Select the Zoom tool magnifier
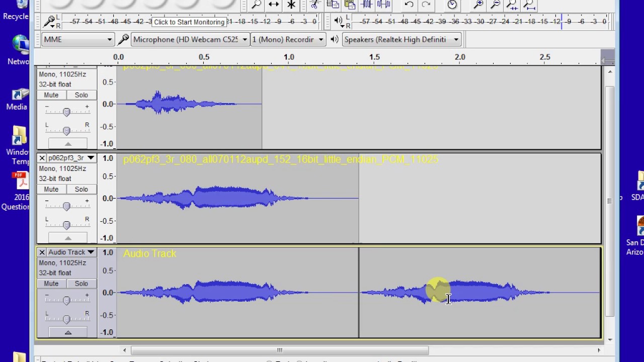The image size is (644, 362). (256, 5)
